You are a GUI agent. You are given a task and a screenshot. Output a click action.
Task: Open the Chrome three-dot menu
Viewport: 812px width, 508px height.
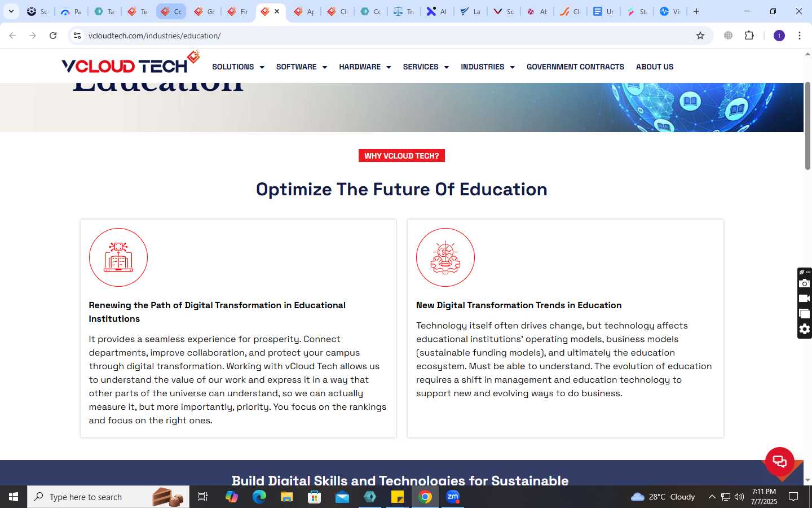coord(800,36)
